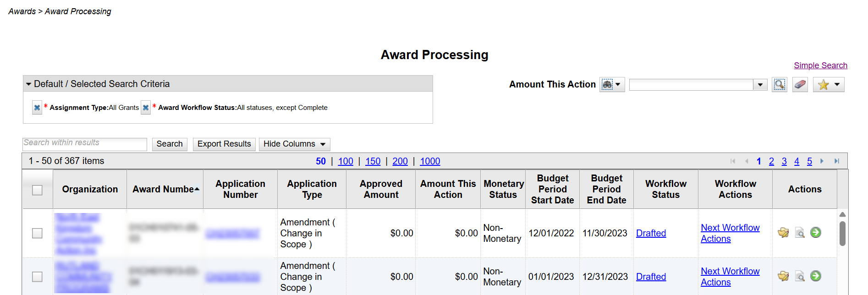Image resolution: width=868 pixels, height=295 pixels.
Task: Check the second row's checkbox
Action: [37, 277]
